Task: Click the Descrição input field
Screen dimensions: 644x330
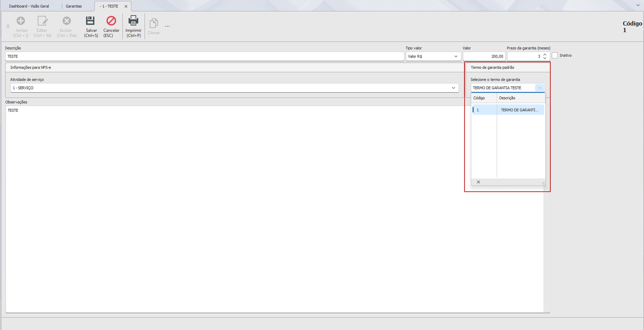Action: (x=204, y=56)
